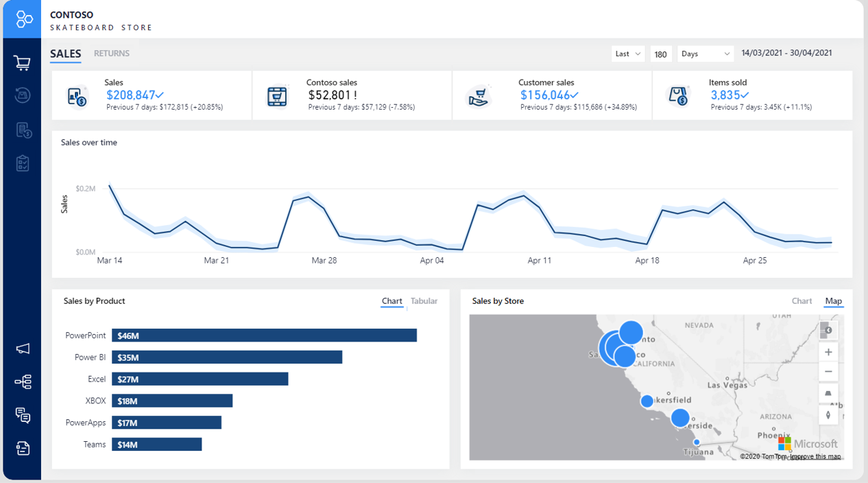Click the Items sold bag icon
This screenshot has height=483, width=868.
[x=678, y=96]
